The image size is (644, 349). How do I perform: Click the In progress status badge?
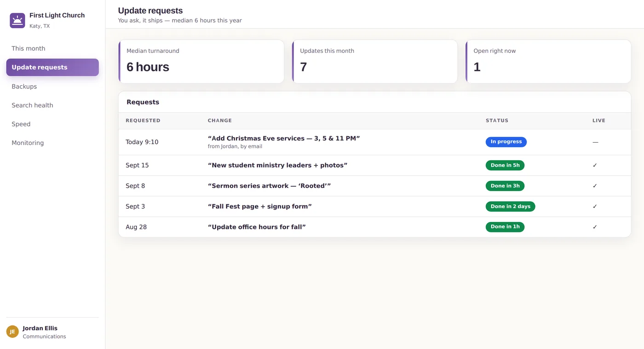pyautogui.click(x=506, y=142)
